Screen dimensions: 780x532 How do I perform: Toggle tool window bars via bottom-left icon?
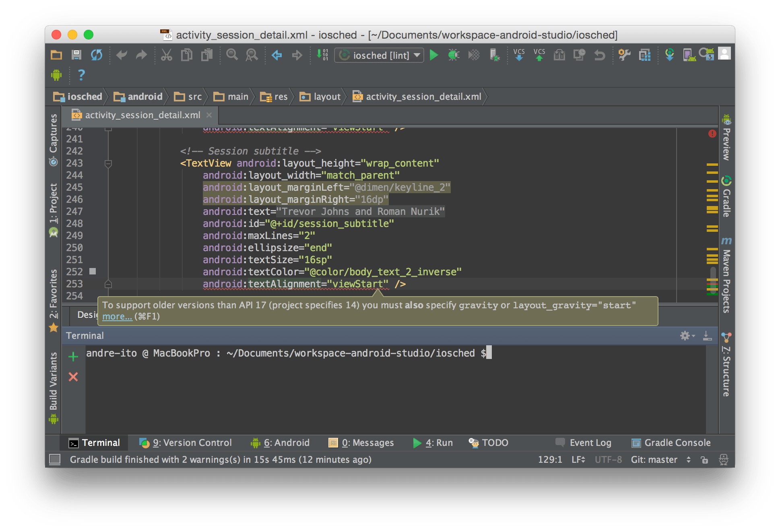[x=55, y=460]
